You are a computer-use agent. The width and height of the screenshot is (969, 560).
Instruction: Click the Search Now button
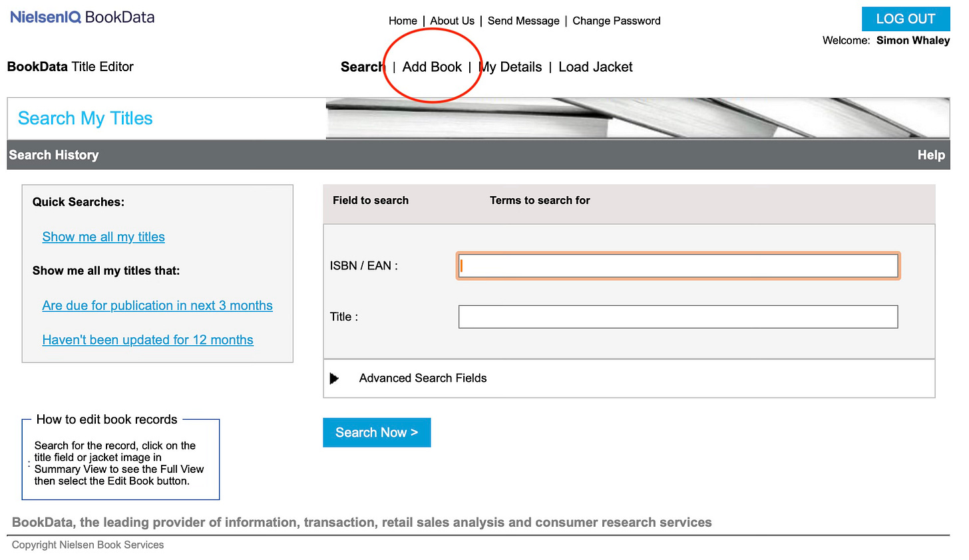click(x=377, y=432)
